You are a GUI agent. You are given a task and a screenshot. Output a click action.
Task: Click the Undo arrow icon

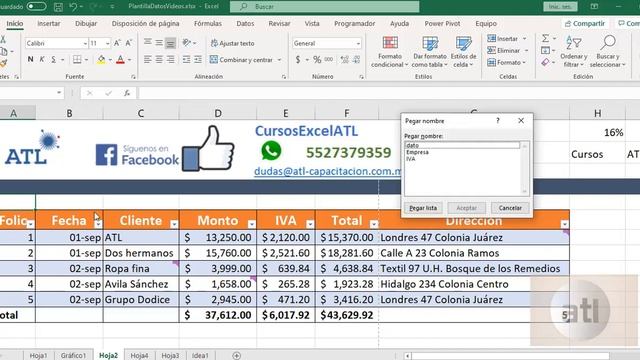pos(73,7)
